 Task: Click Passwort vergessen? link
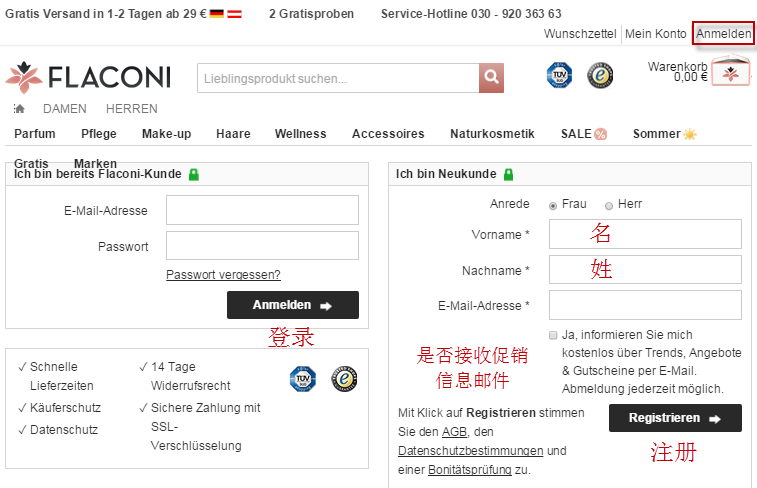[x=223, y=275]
